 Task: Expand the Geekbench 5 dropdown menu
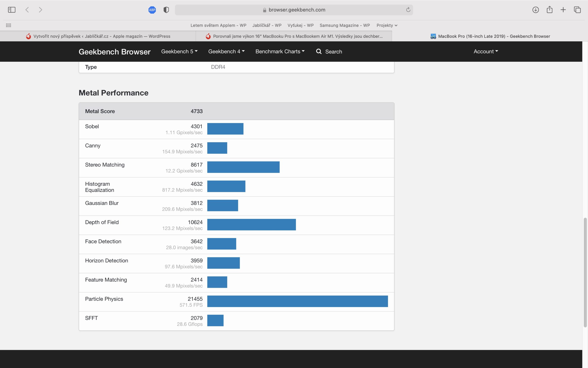point(179,51)
